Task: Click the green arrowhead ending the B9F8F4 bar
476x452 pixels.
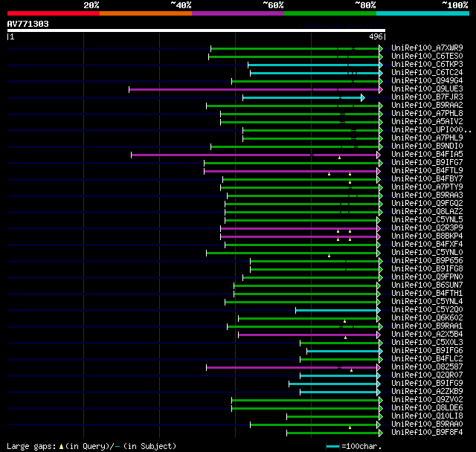Action: 381,433
